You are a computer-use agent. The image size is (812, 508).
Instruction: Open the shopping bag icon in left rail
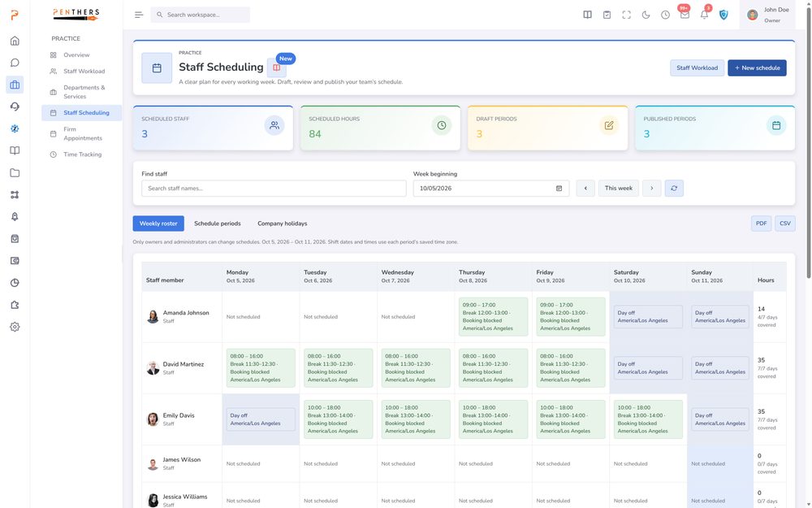coord(15,238)
